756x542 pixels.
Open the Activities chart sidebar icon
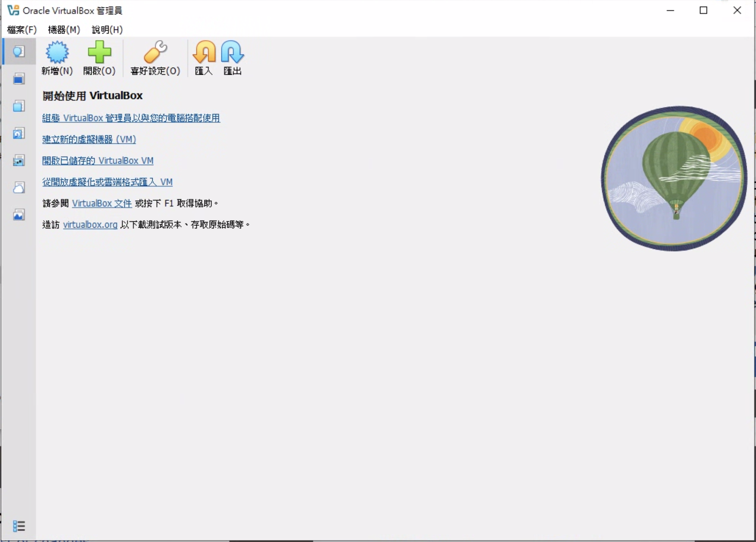click(x=19, y=215)
